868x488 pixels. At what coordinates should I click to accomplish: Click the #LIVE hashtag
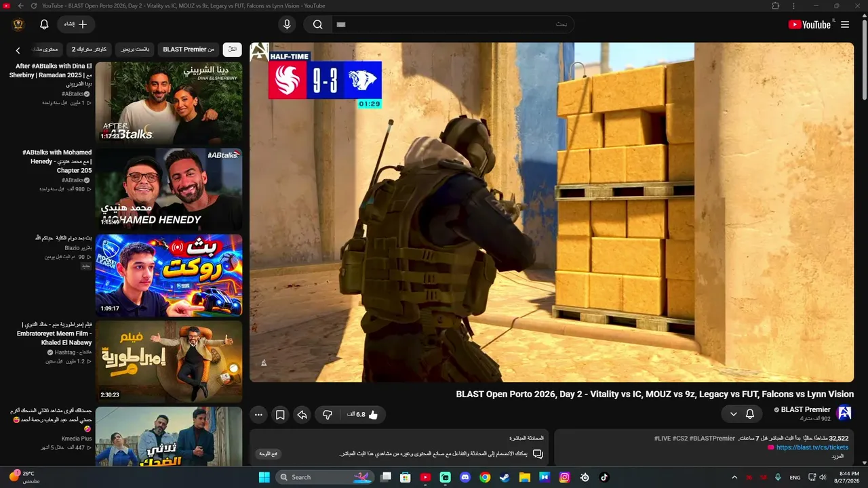click(x=662, y=439)
